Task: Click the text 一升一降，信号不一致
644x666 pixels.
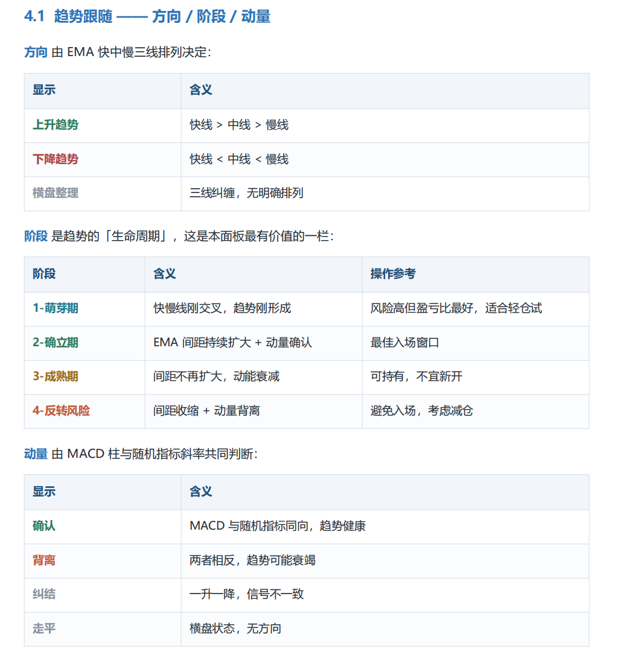Action: 246,594
